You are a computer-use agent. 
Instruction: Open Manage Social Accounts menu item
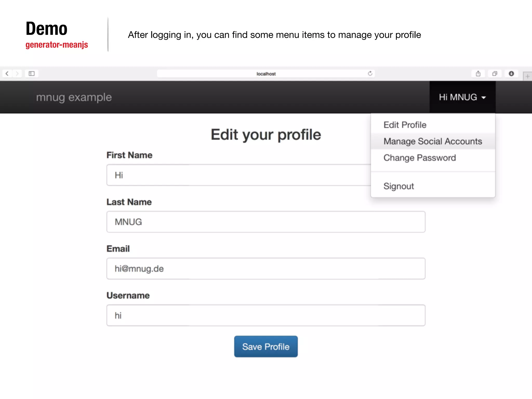(433, 141)
